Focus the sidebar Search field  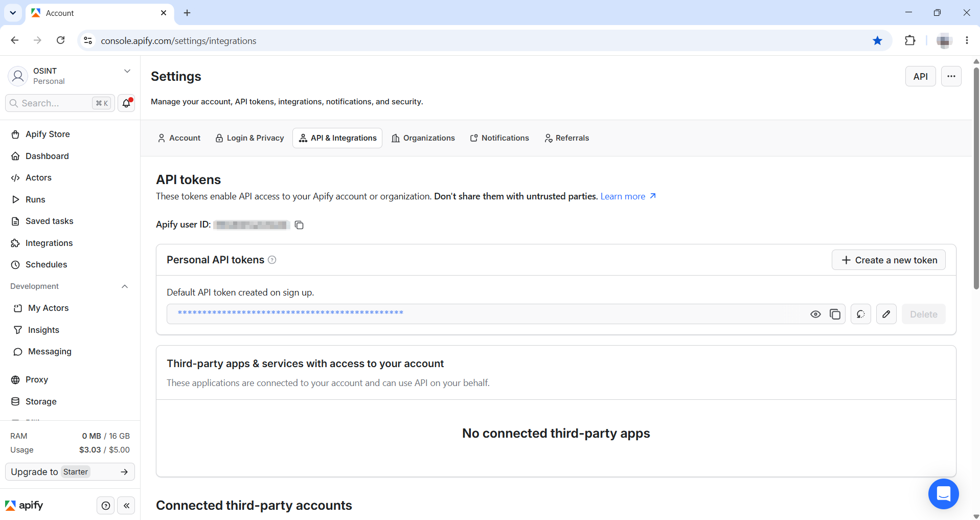pos(59,103)
